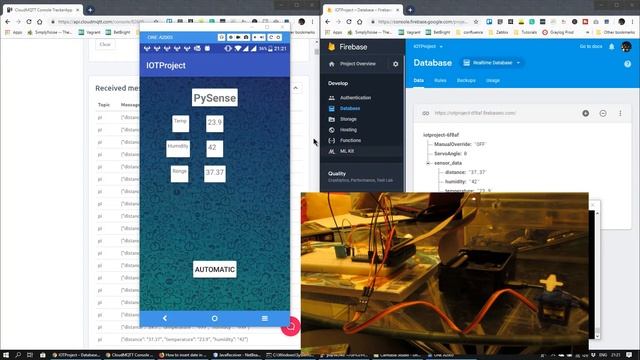Screen dimensions: 640x360
Task: Select the CloudMQTT Console browser tab
Action: click(43, 9)
